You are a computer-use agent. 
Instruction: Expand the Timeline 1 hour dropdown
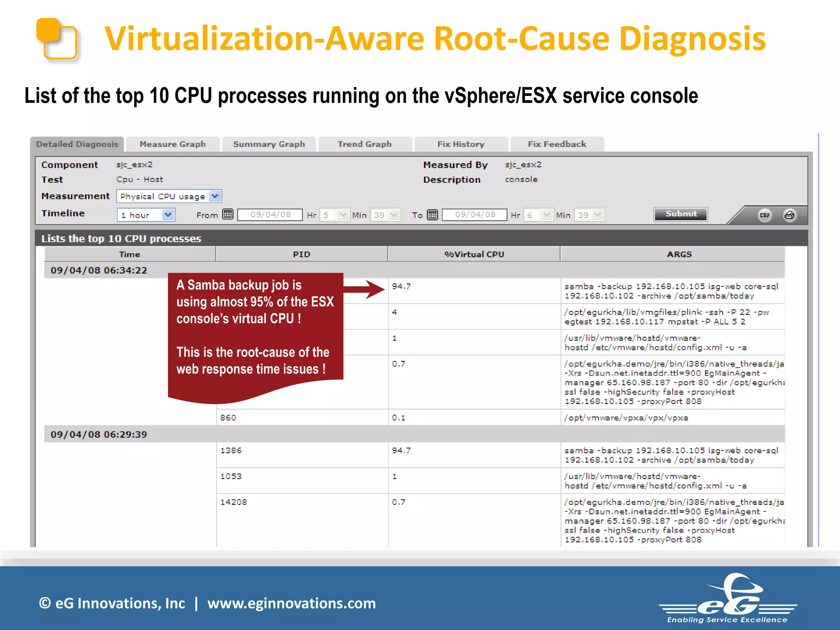point(146,215)
